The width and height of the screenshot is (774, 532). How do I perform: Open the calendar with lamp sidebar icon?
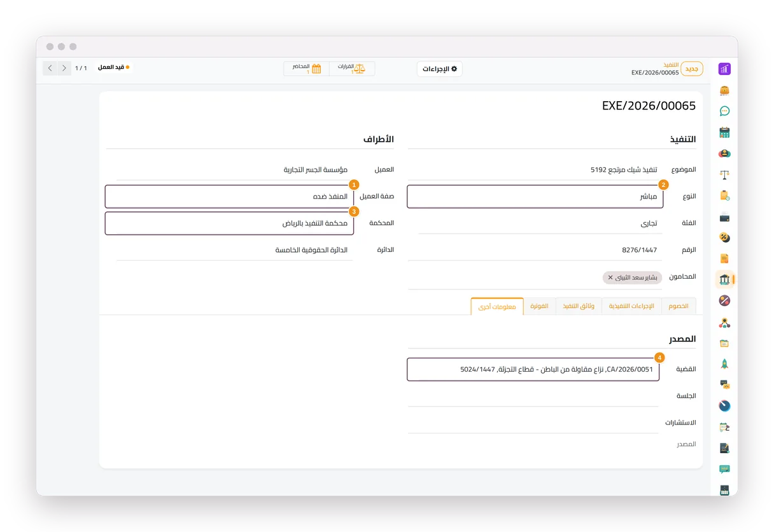click(x=724, y=427)
